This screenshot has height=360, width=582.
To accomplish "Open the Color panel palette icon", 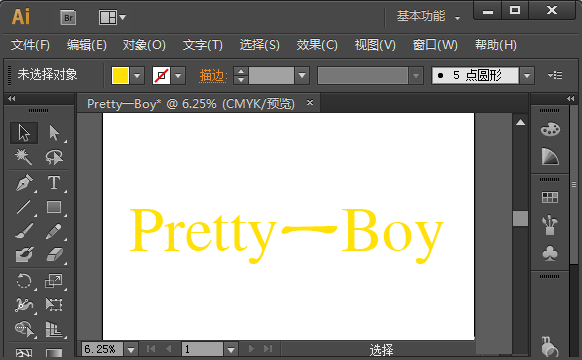I will [x=550, y=130].
